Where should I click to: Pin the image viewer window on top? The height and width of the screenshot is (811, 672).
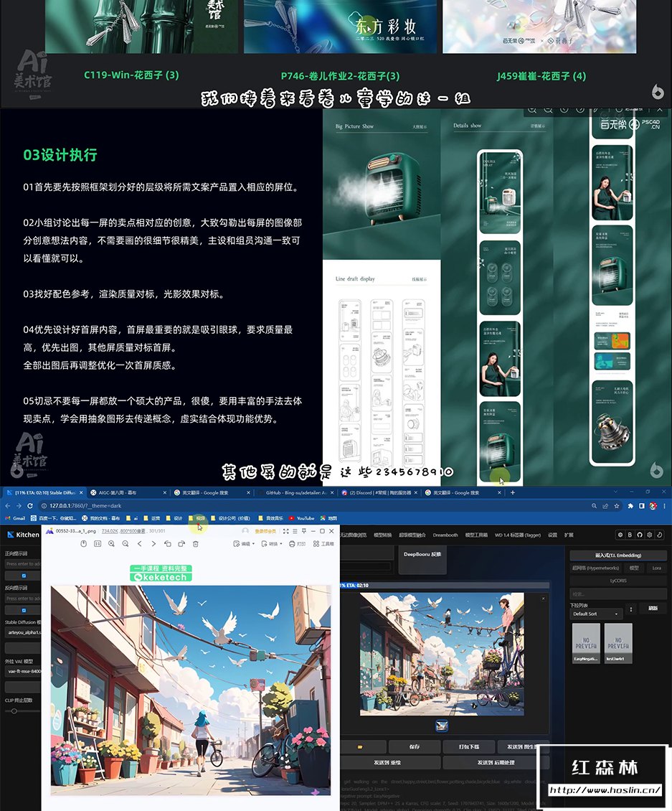point(304,531)
